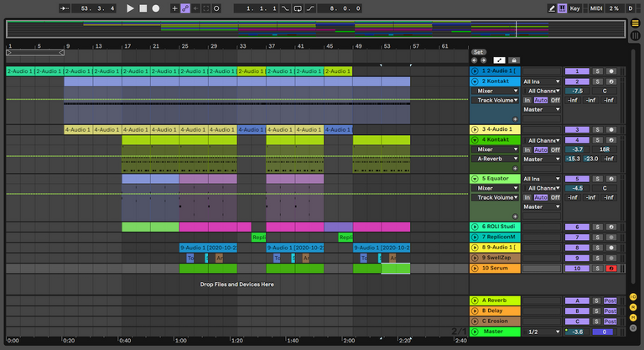Set monitor to Off on 4 Kontakt
This screenshot has width=644, height=350.
555,149
